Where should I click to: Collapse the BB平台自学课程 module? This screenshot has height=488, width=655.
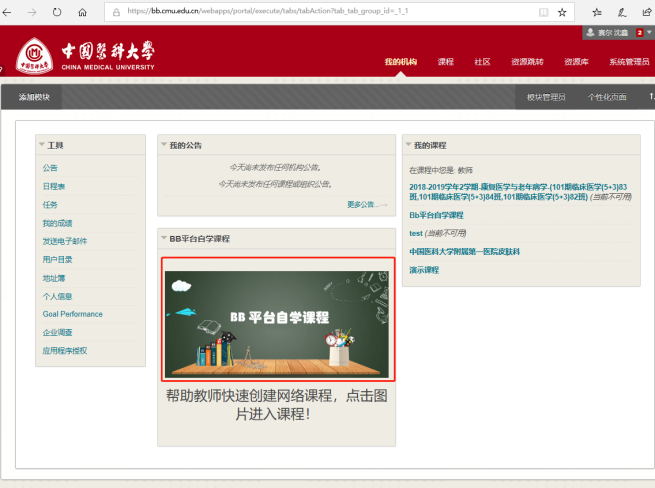coord(163,239)
